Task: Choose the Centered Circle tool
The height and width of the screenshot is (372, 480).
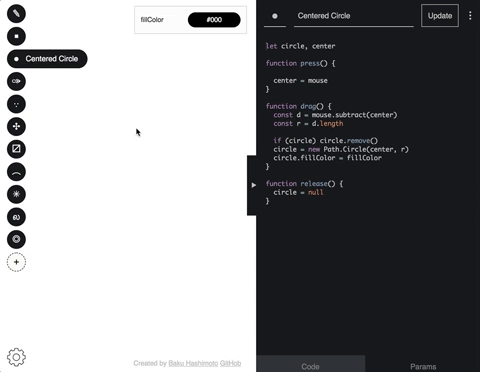Action: (x=47, y=59)
